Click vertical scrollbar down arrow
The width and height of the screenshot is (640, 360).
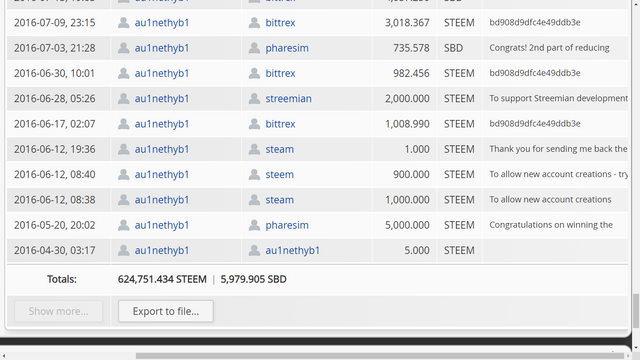tap(636, 348)
